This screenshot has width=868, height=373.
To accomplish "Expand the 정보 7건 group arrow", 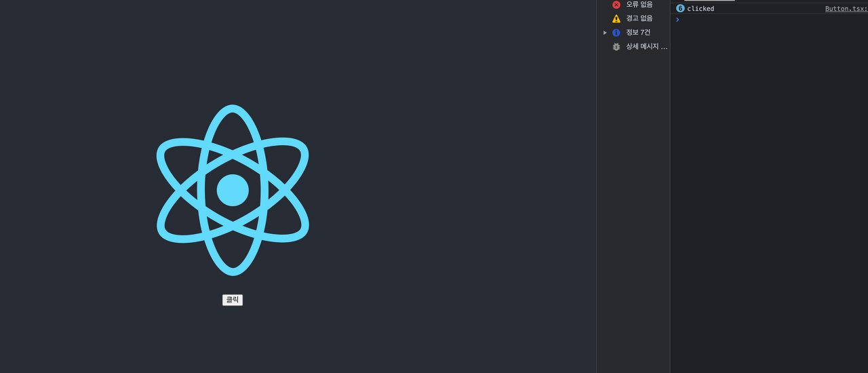I will 605,33.
